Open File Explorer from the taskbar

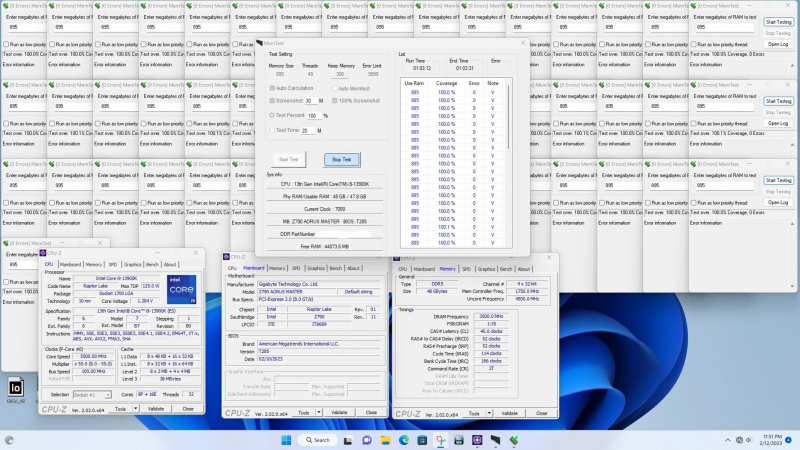pos(387,440)
